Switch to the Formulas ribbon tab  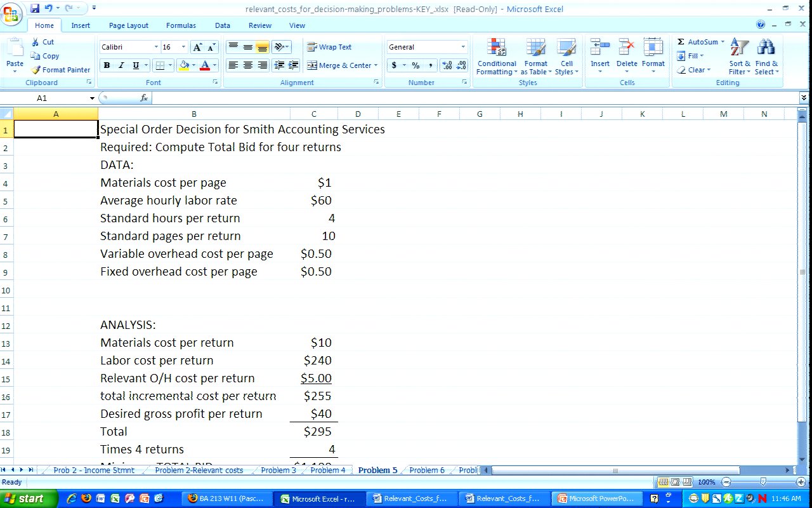[x=181, y=25]
